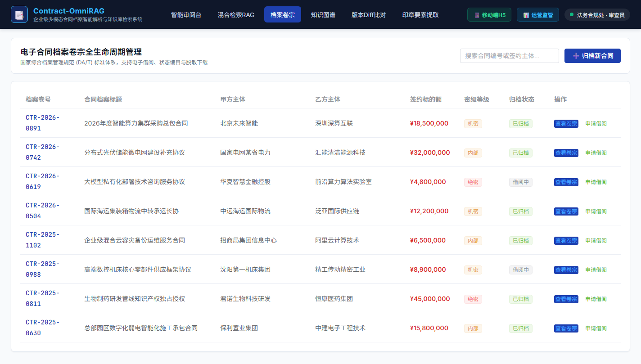Click the 档案卷号 column header
641x364 pixels.
38,99
